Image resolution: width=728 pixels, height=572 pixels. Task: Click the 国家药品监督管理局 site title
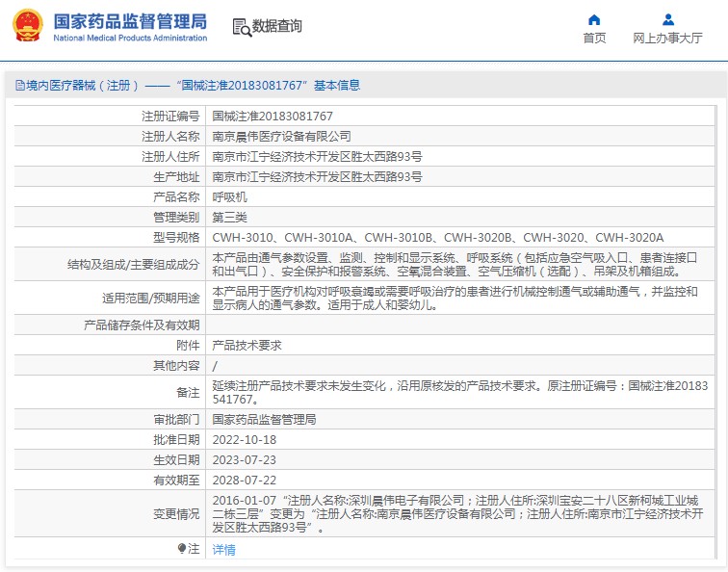pos(130,21)
